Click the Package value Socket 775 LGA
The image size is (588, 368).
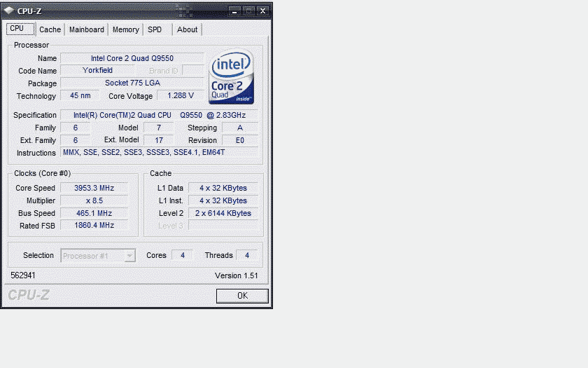(x=132, y=83)
